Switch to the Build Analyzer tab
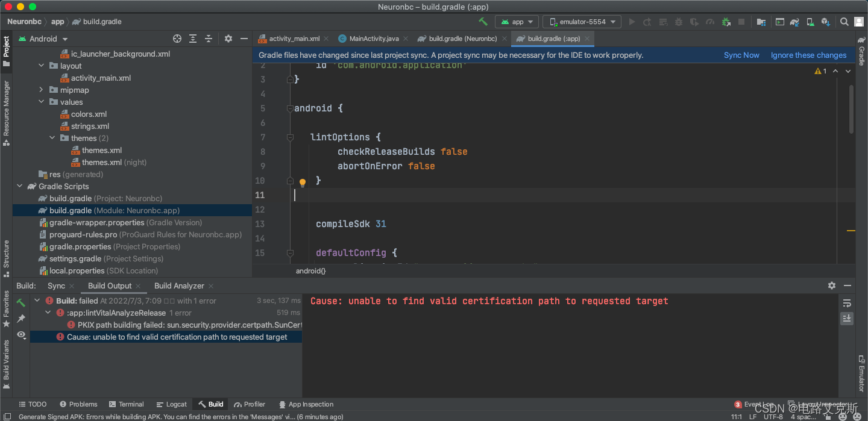 (179, 285)
